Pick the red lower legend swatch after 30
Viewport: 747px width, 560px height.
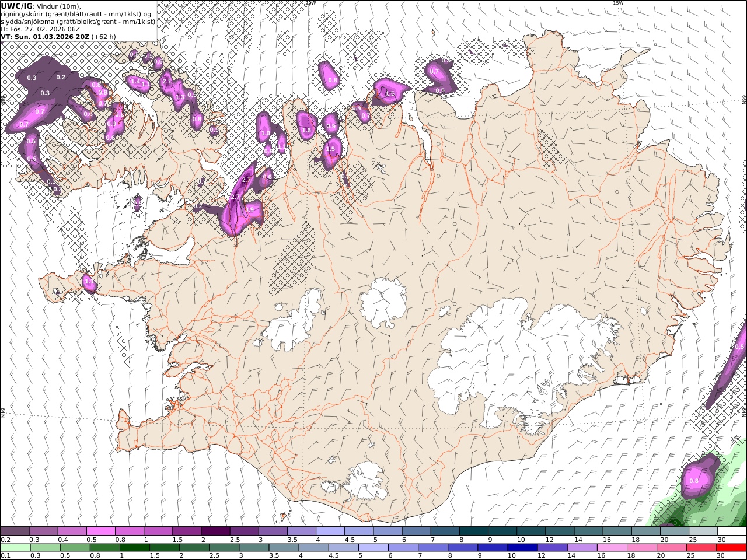point(731,548)
